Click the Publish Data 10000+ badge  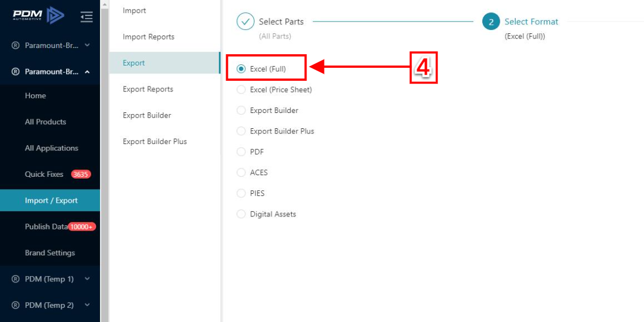click(82, 227)
